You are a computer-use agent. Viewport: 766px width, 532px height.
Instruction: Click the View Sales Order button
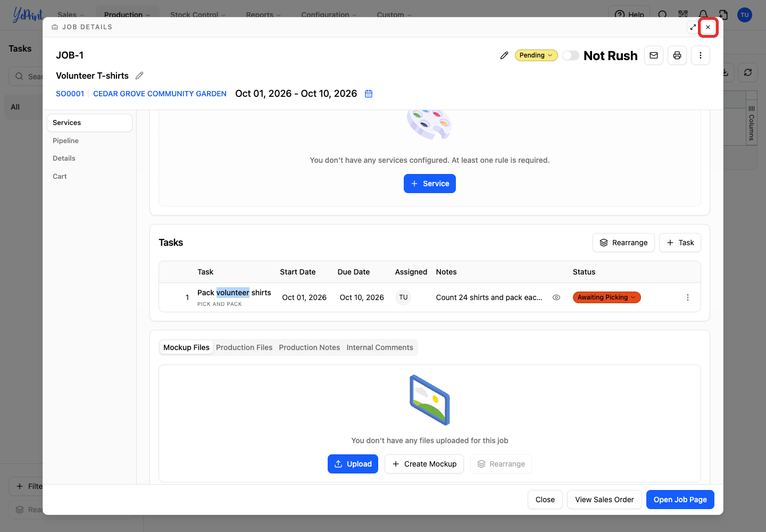pyautogui.click(x=604, y=500)
